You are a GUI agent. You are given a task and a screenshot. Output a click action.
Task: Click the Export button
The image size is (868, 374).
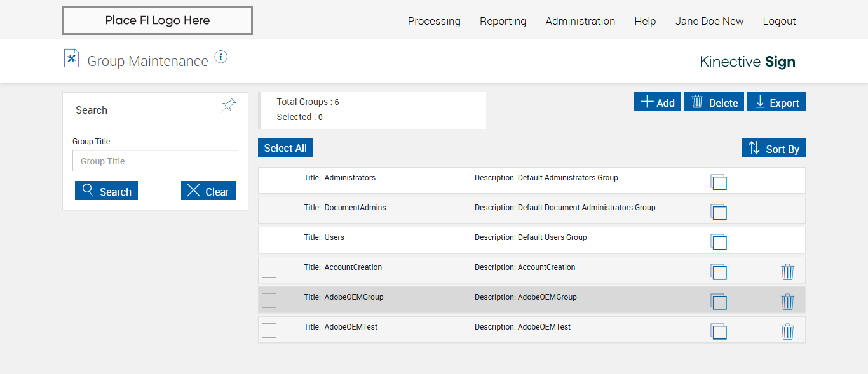point(776,102)
